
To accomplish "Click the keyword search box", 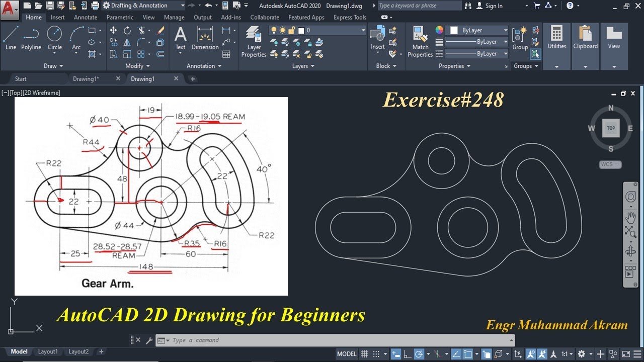I will (x=419, y=6).
